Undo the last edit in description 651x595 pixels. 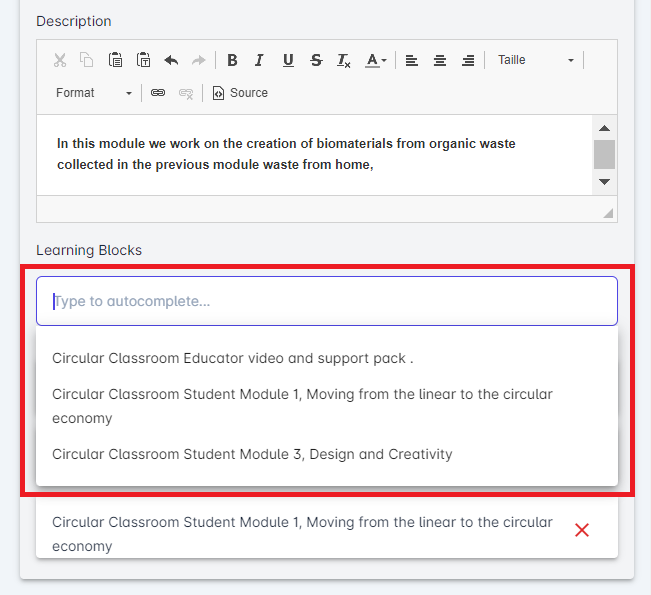[171, 60]
